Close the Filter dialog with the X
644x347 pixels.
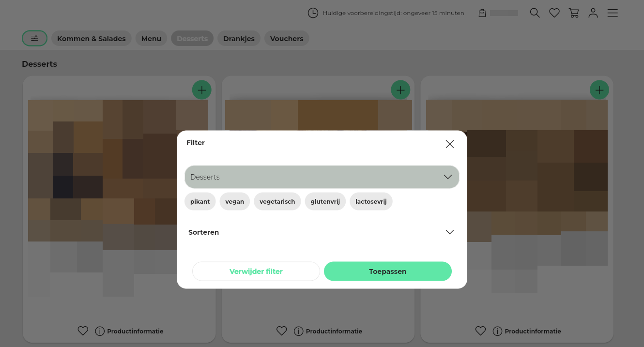point(449,144)
